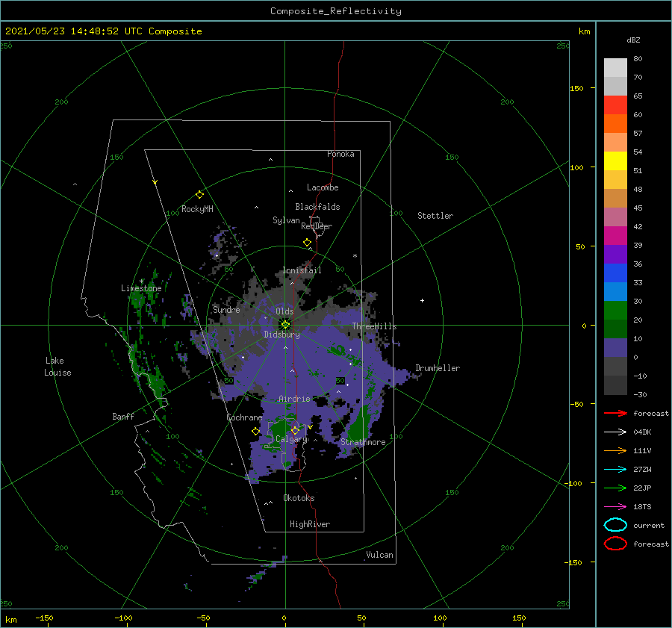Click the HighRiver town label
Image resolution: width=672 pixels, height=628 pixels.
[x=310, y=524]
